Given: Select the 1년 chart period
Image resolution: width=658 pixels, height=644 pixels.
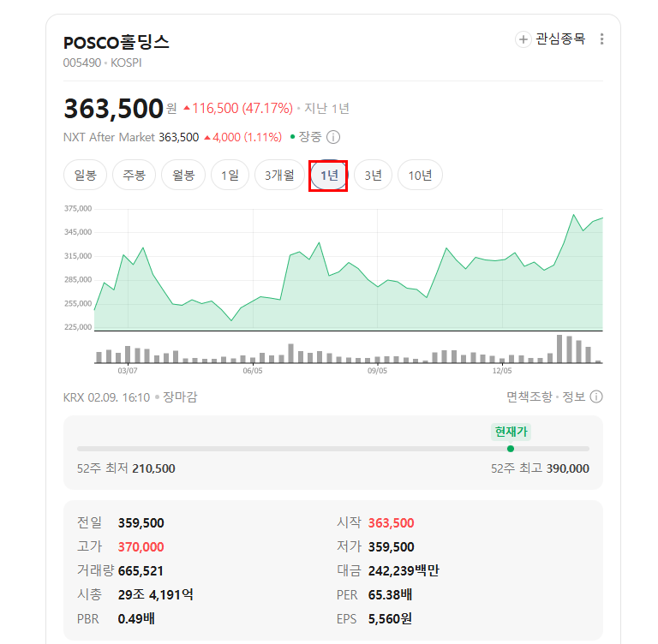Looking at the screenshot, I should click(329, 175).
